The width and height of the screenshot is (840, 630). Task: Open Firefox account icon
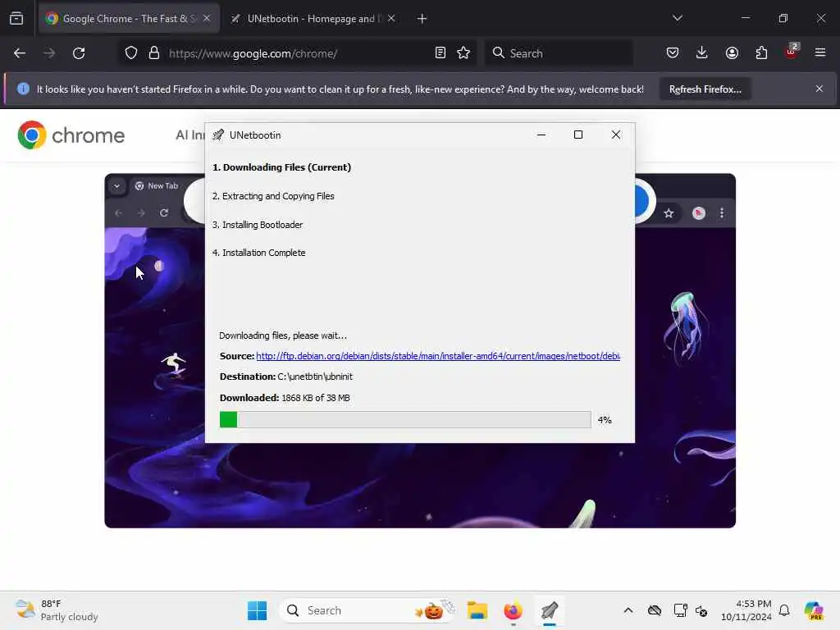[732, 53]
